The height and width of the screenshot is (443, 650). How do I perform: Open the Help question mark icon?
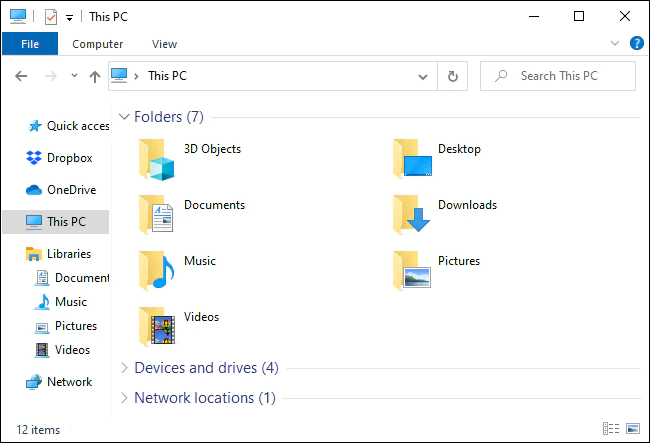[x=636, y=44]
